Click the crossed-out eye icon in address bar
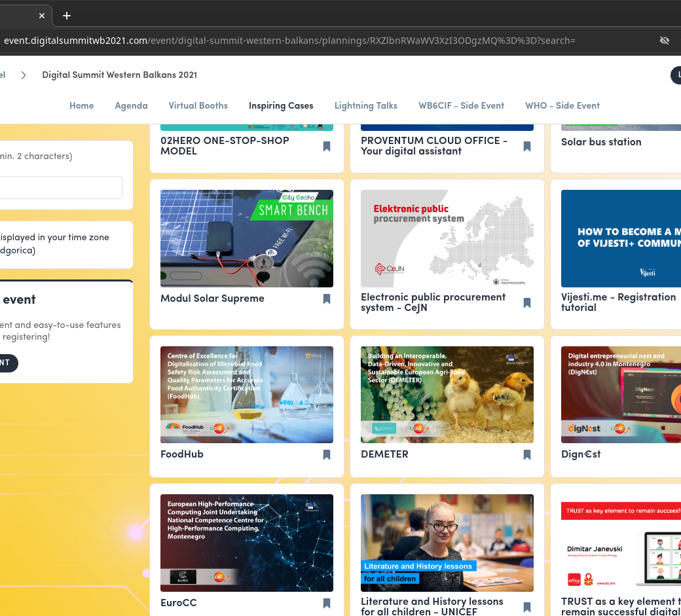This screenshot has width=681, height=616. 664,41
